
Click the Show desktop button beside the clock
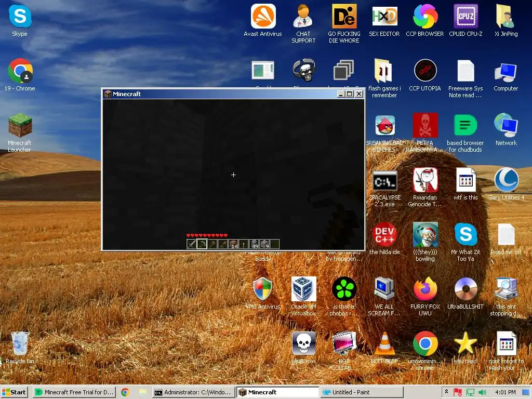point(527,392)
